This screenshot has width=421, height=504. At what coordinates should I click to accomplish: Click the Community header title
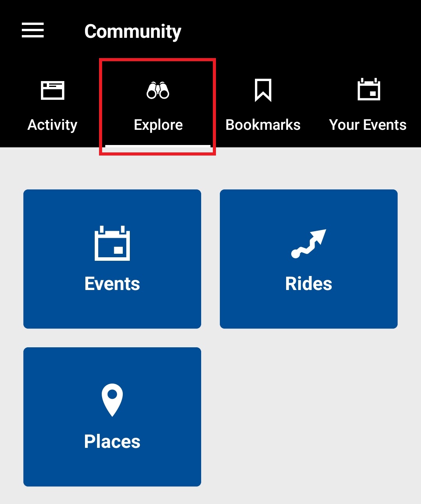click(x=133, y=31)
